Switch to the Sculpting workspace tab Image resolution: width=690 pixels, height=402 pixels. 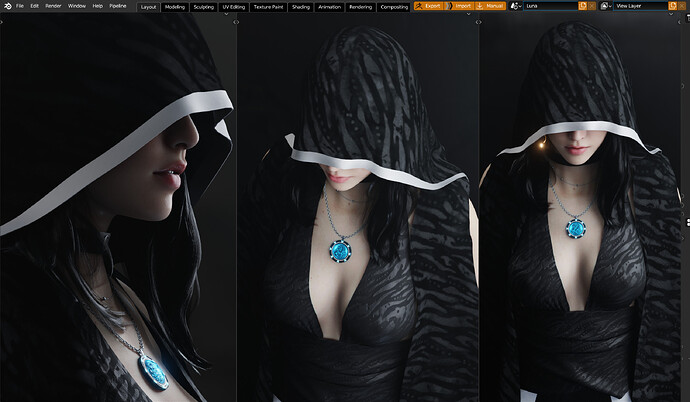pyautogui.click(x=204, y=7)
